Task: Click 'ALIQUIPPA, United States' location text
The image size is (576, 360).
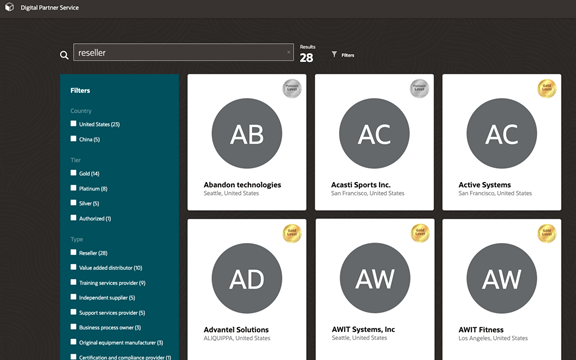Action: (x=237, y=338)
